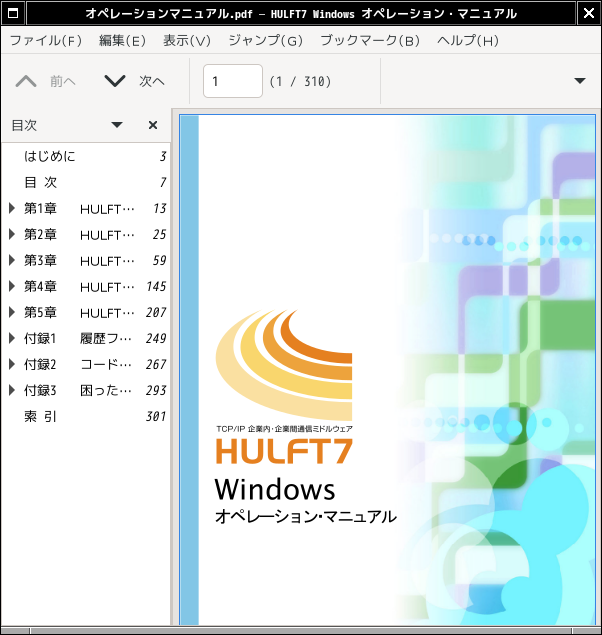Viewport: 602px width, 635px height.
Task: Close the PDF viewer window
Action: pos(589,13)
